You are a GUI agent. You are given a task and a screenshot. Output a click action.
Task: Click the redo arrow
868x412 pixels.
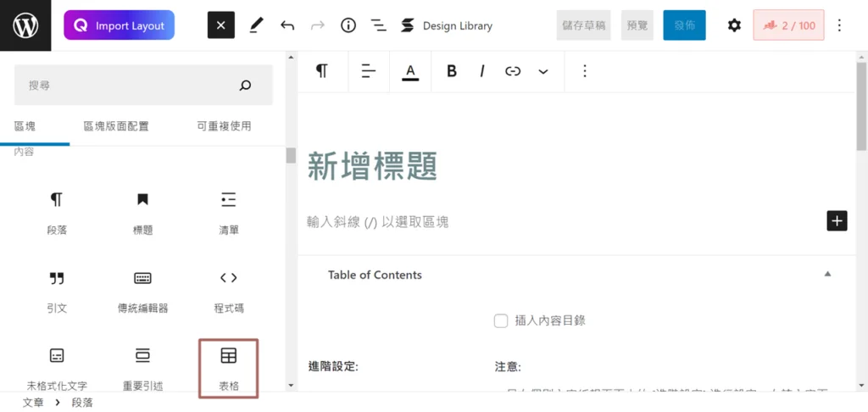point(318,25)
